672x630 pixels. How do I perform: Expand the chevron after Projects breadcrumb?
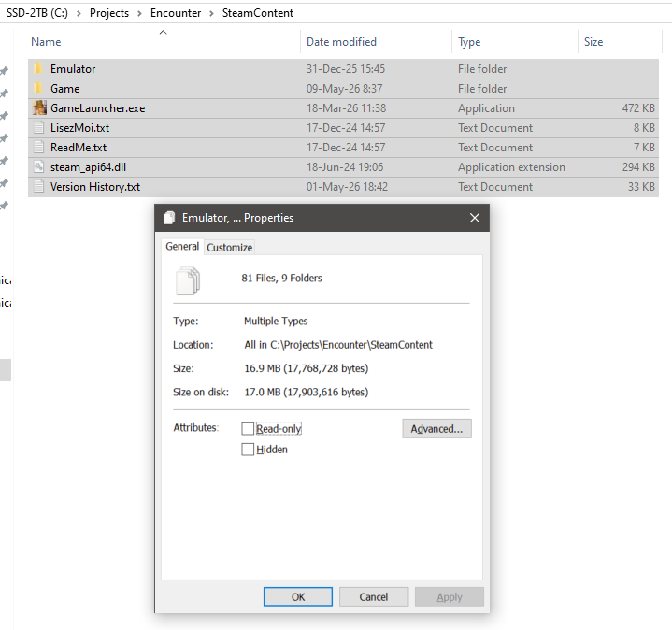click(x=139, y=13)
